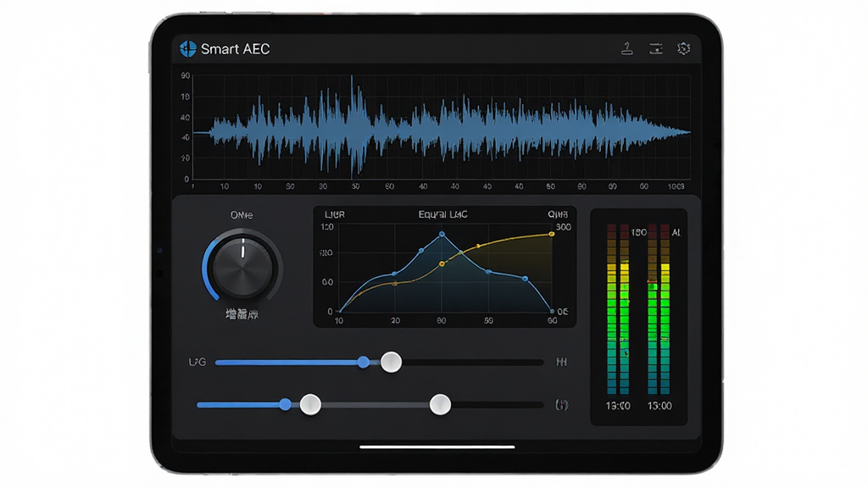Click the rightmost white thumb on the lower slider
Image resolution: width=868 pixels, height=488 pixels.
point(440,404)
